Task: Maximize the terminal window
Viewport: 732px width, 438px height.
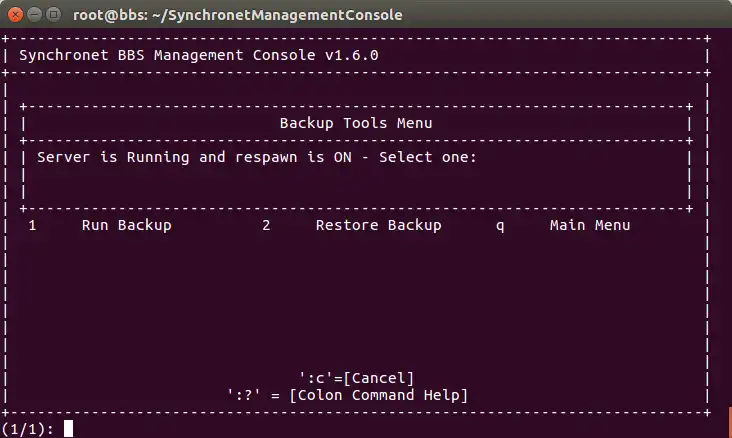Action: point(53,14)
